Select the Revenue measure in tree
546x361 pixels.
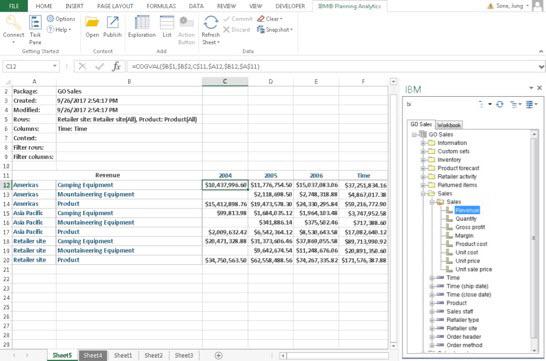[x=467, y=210]
